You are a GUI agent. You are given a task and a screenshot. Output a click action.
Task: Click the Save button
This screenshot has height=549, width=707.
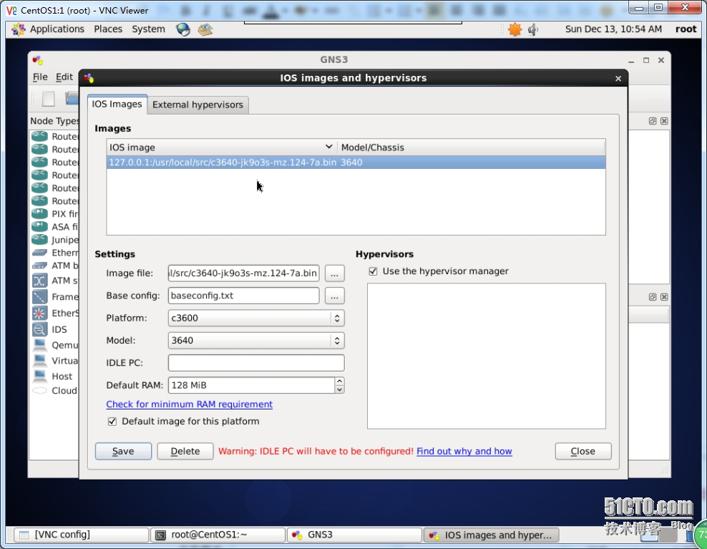click(x=123, y=451)
